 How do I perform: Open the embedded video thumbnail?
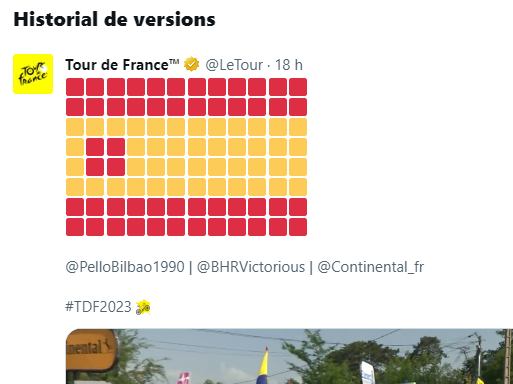[x=289, y=356]
